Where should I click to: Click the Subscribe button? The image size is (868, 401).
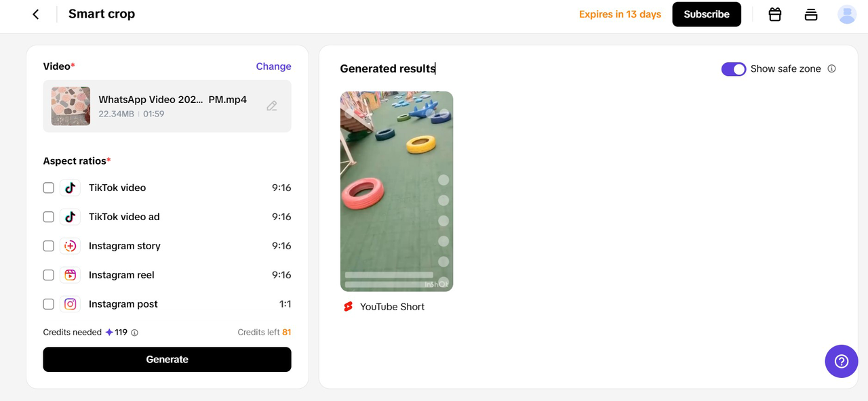707,14
